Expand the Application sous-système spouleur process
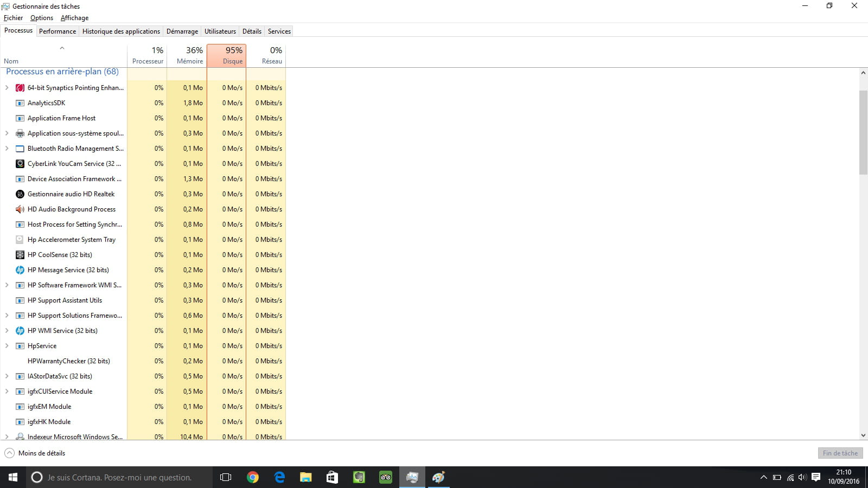 coord(7,133)
